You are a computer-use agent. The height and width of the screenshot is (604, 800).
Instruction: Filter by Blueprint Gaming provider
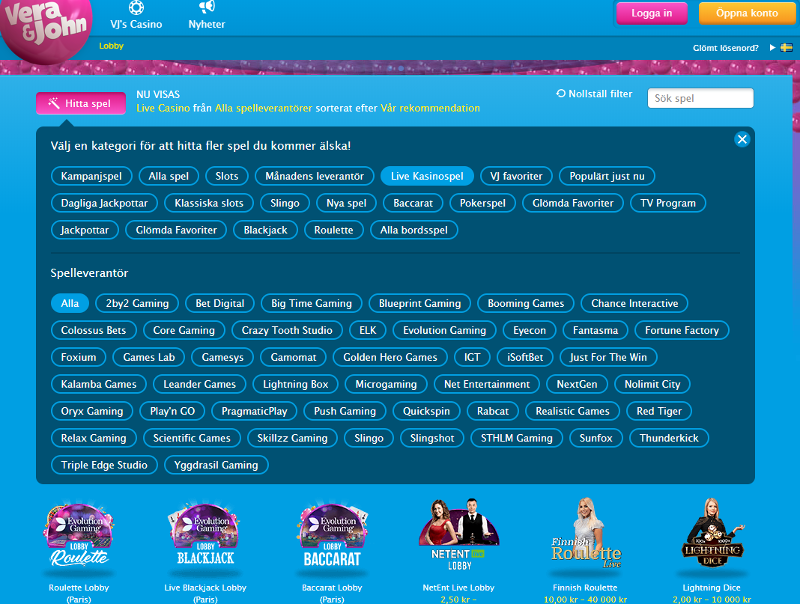pos(420,303)
